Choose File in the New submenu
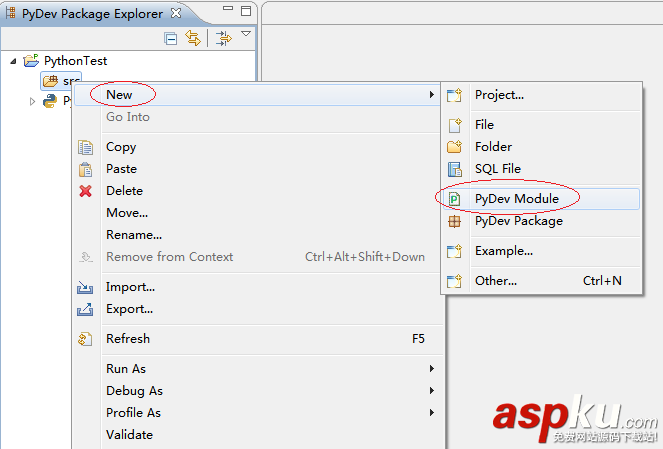The height and width of the screenshot is (449, 663). (x=541, y=125)
